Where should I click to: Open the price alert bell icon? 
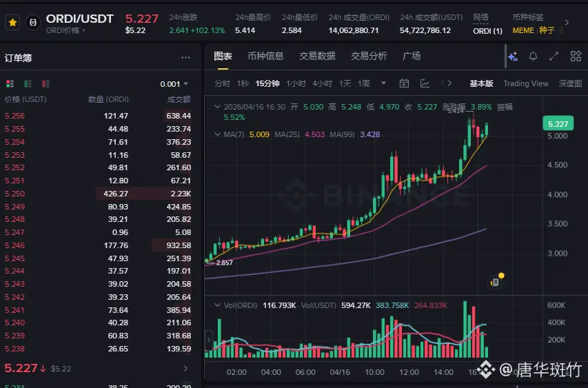pyautogui.click(x=533, y=57)
